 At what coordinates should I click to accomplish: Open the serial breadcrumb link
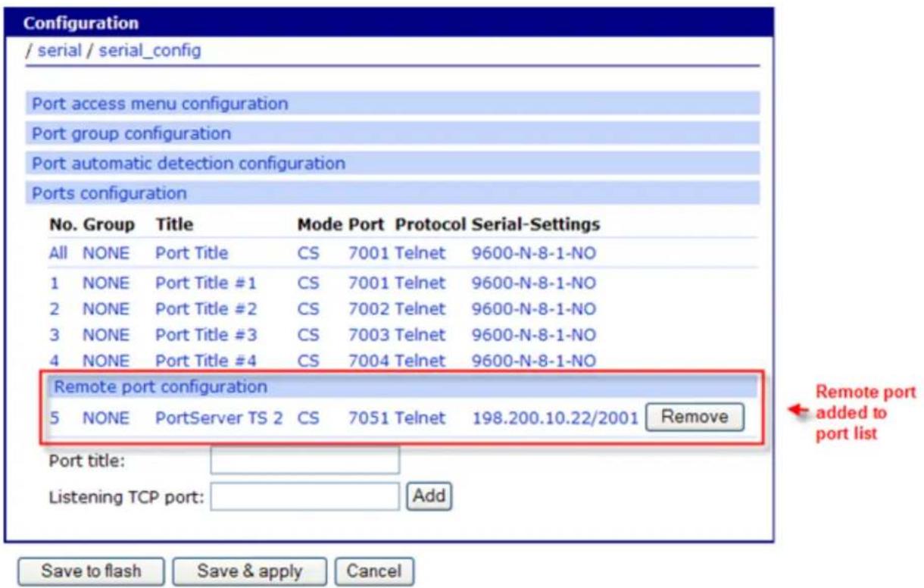pos(59,52)
